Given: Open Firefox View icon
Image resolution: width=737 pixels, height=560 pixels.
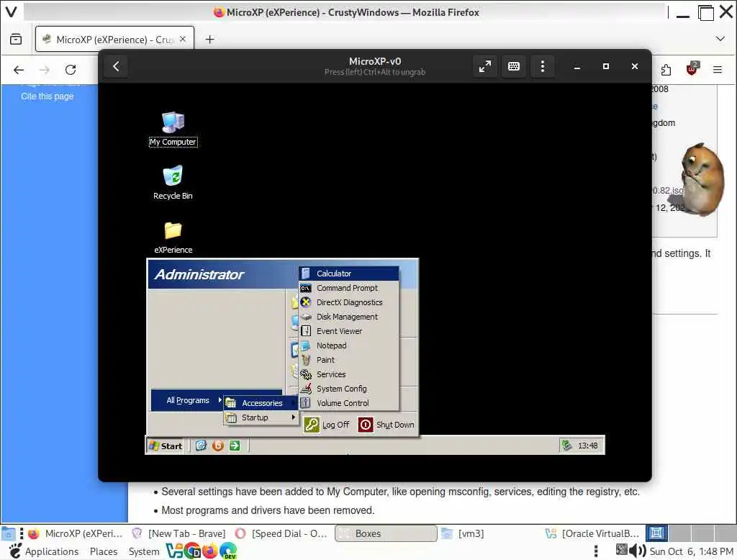Looking at the screenshot, I should pyautogui.click(x=16, y=39).
